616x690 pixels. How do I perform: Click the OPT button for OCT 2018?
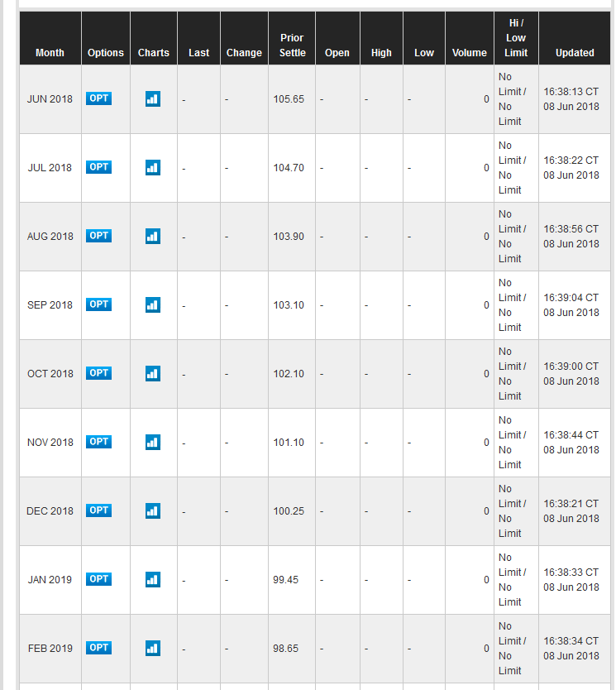(x=98, y=373)
